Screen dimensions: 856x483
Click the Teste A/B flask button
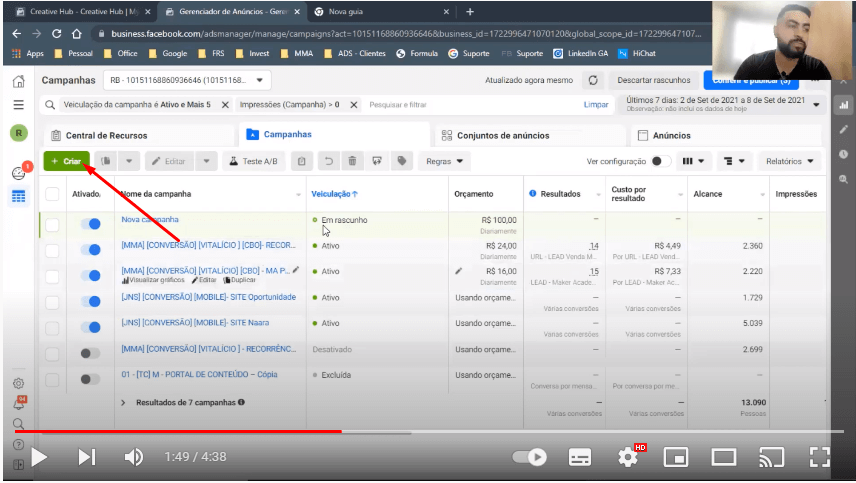coord(253,161)
